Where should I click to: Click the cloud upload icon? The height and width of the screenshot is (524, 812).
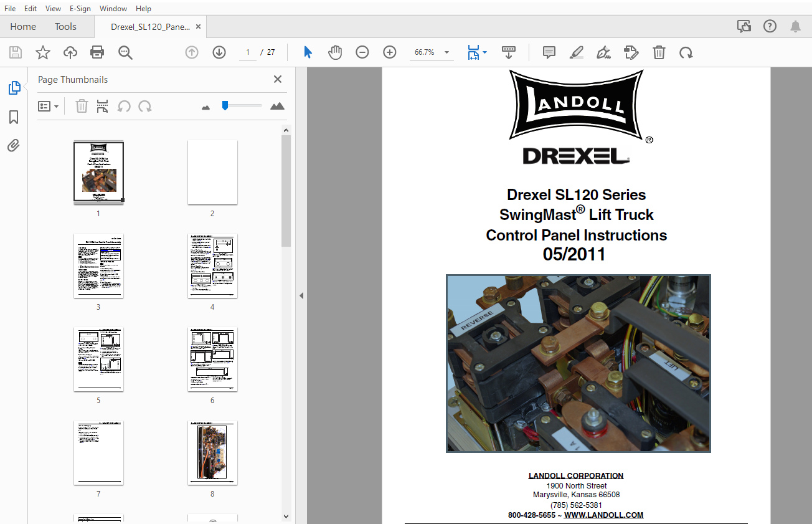(70, 52)
